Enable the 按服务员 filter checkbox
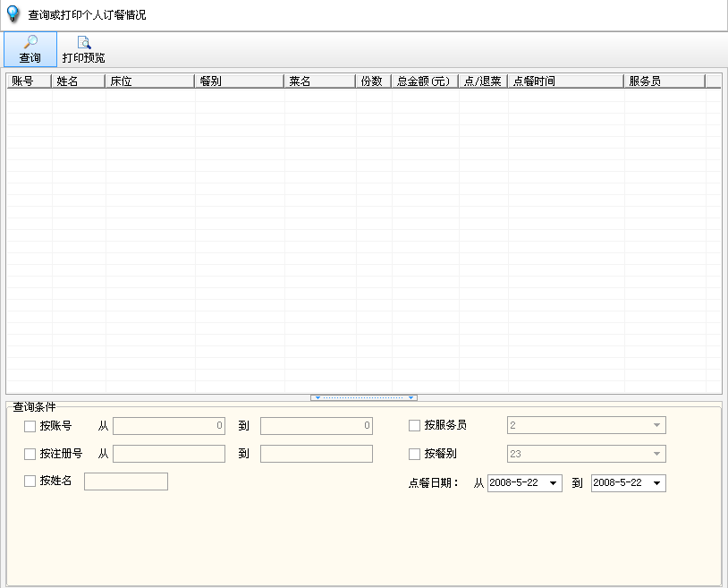The image size is (728, 588). [415, 426]
